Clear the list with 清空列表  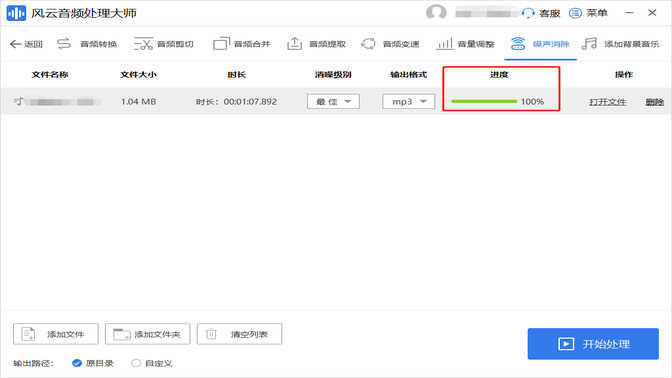[x=239, y=334]
